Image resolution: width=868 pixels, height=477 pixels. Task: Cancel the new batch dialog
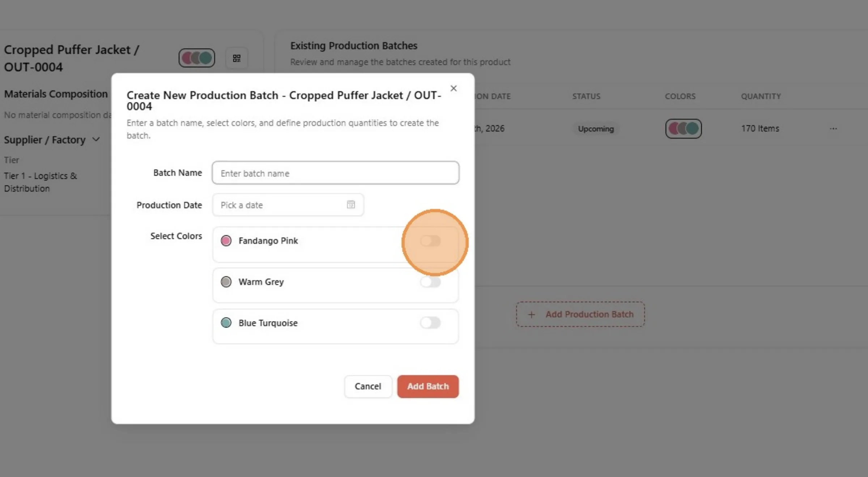[368, 387]
